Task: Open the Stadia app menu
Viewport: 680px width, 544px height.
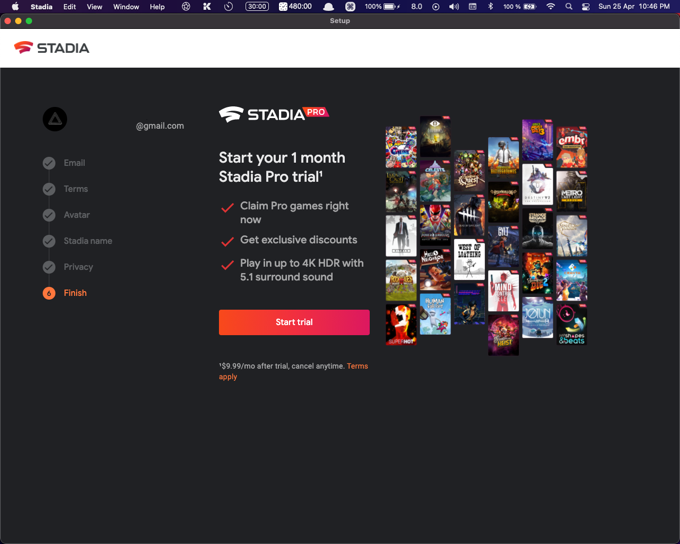Action: pyautogui.click(x=41, y=7)
